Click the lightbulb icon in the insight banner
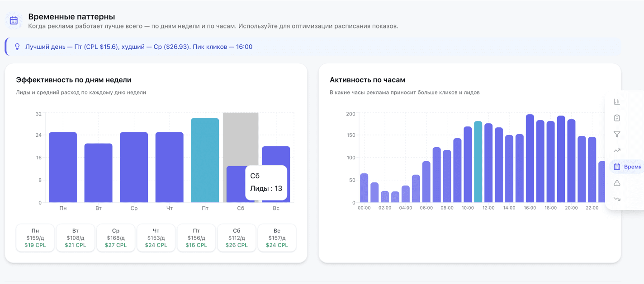644x284 pixels. (17, 46)
